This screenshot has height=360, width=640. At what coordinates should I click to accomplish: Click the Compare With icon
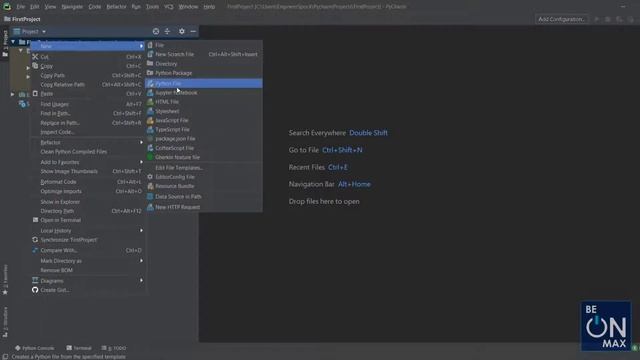click(35, 250)
